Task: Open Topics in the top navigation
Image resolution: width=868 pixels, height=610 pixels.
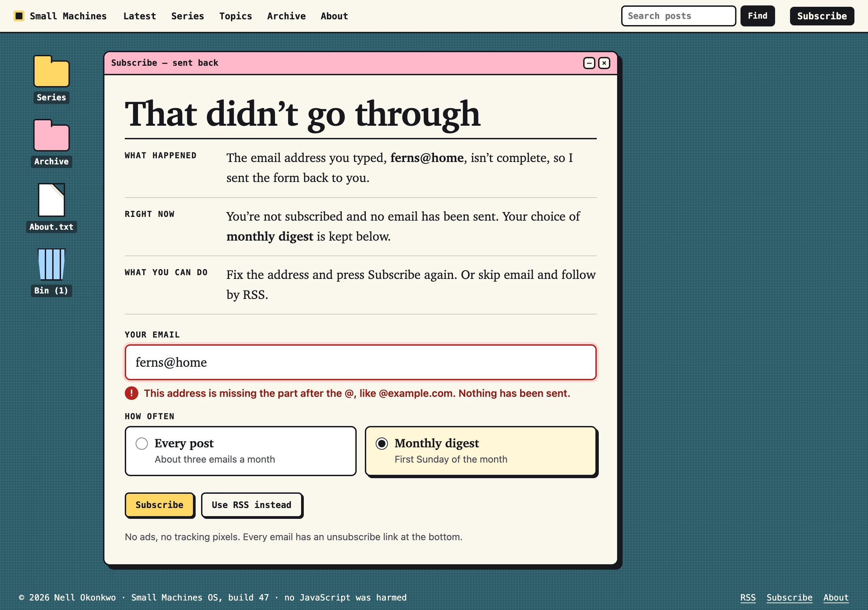Action: (236, 16)
